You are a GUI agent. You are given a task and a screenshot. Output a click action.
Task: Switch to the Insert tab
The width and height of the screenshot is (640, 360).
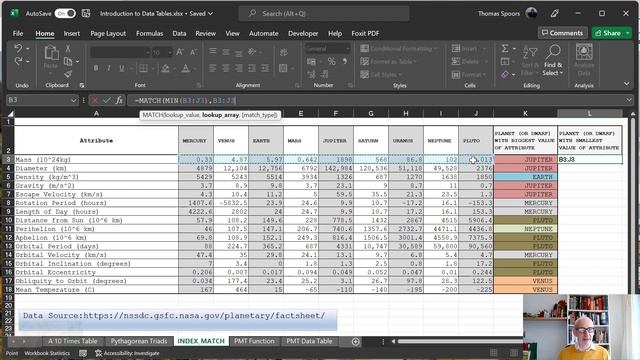tap(71, 33)
